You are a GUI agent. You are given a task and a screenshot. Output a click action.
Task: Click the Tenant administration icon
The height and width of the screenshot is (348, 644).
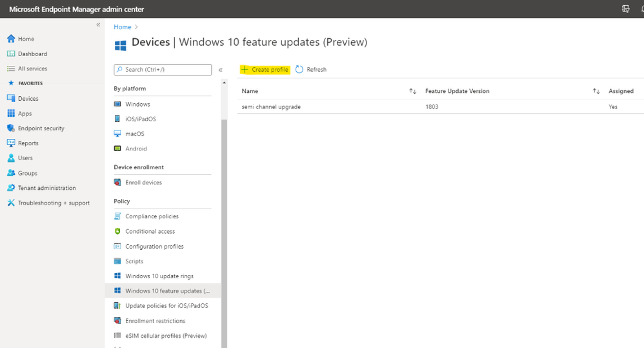(x=11, y=188)
